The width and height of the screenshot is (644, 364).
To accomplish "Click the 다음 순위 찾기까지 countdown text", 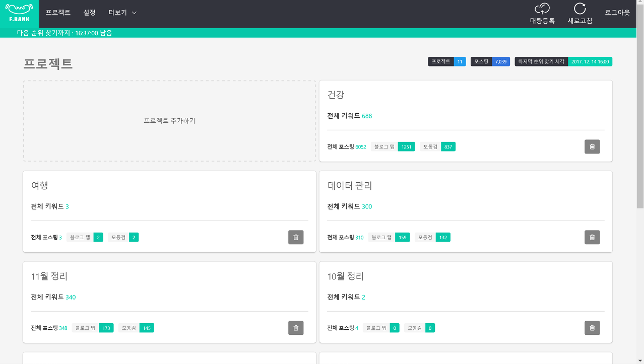I will click(65, 33).
